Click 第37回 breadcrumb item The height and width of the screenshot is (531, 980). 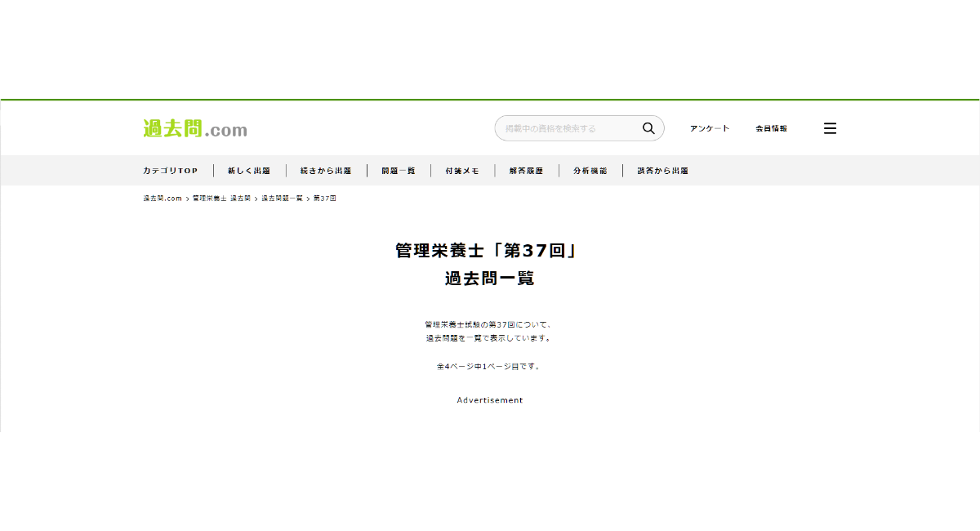click(x=325, y=199)
